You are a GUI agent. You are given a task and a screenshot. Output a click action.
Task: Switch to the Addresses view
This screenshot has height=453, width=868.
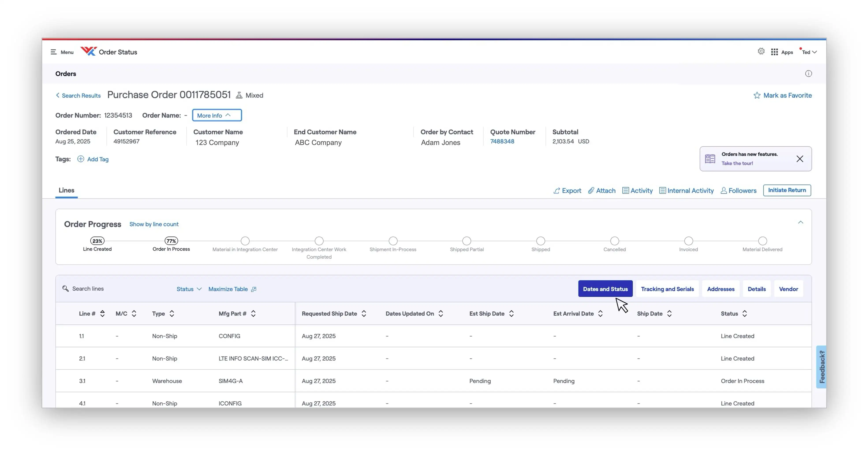point(721,289)
